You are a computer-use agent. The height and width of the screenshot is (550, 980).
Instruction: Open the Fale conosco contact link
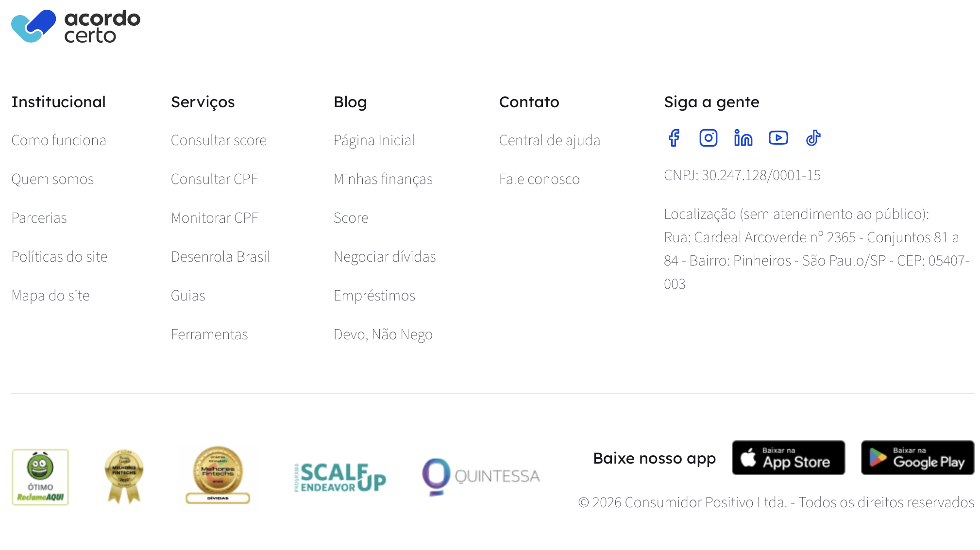(540, 179)
